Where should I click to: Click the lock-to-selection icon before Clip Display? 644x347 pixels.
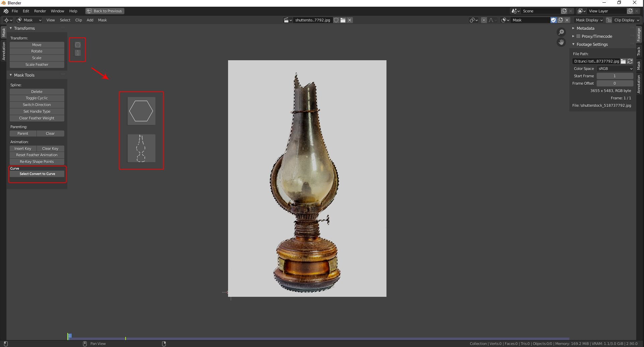pos(609,20)
